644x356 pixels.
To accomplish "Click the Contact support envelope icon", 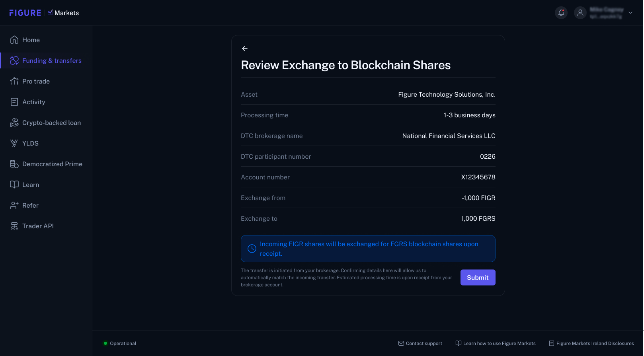I will tap(401, 343).
